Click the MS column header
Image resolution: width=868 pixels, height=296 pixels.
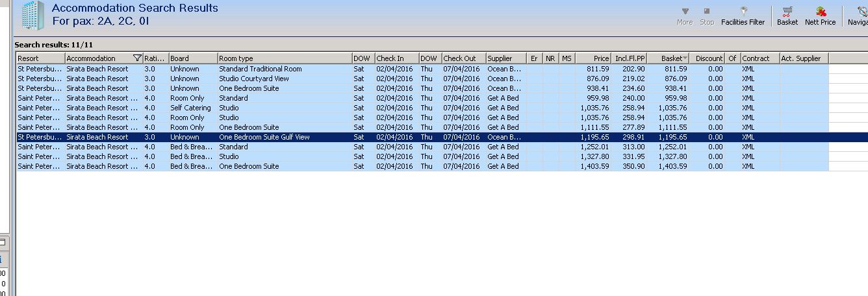coord(567,58)
